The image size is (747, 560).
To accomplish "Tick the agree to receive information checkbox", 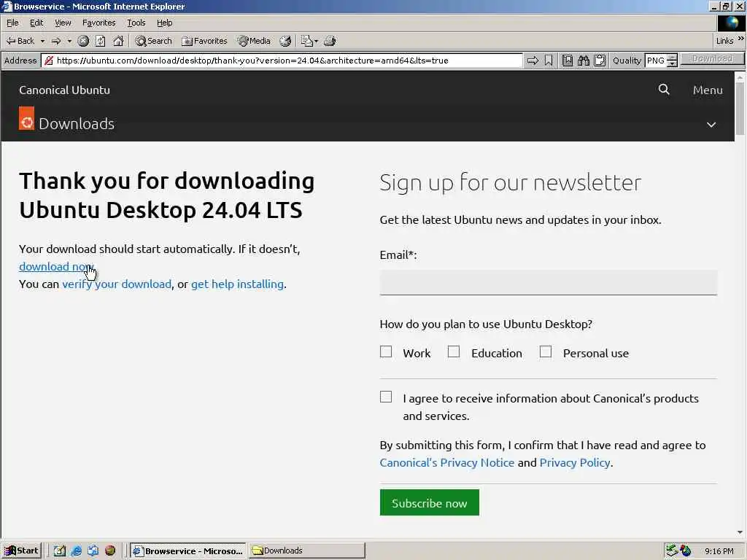I will (386, 397).
